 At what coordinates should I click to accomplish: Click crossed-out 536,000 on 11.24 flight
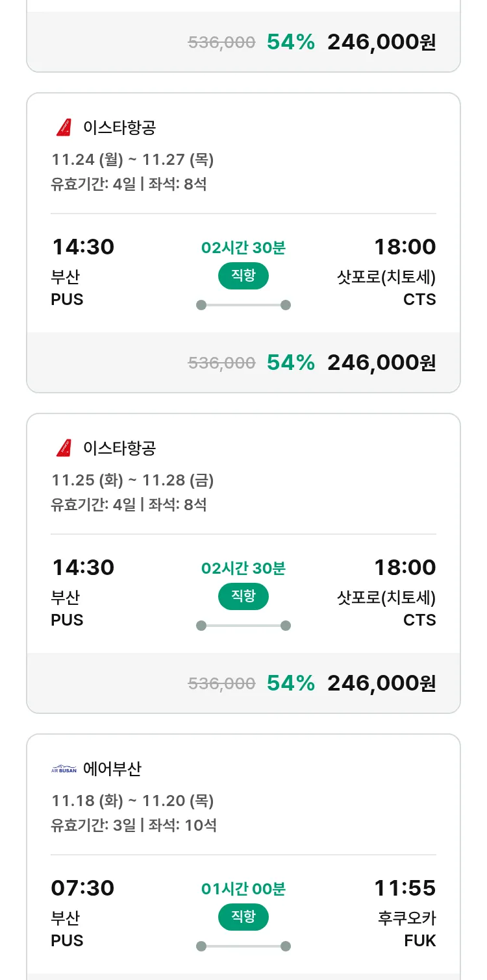pyautogui.click(x=221, y=363)
